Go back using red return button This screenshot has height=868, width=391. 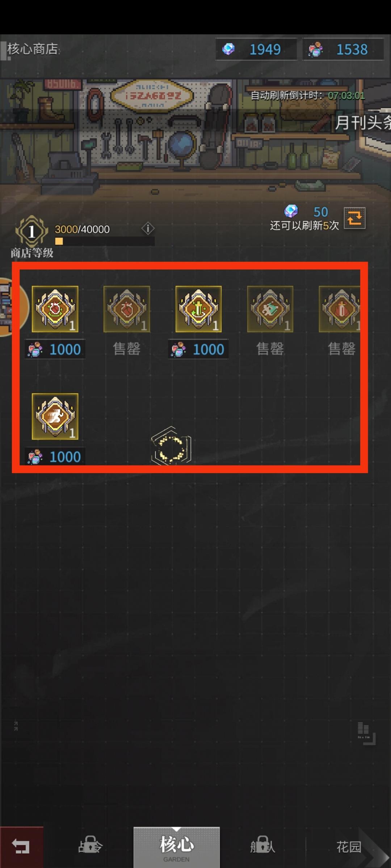coord(22,847)
